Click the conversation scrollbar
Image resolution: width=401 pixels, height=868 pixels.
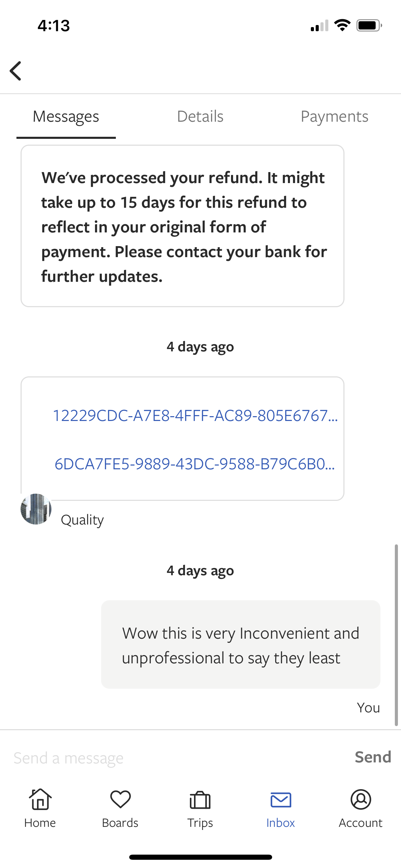396,635
